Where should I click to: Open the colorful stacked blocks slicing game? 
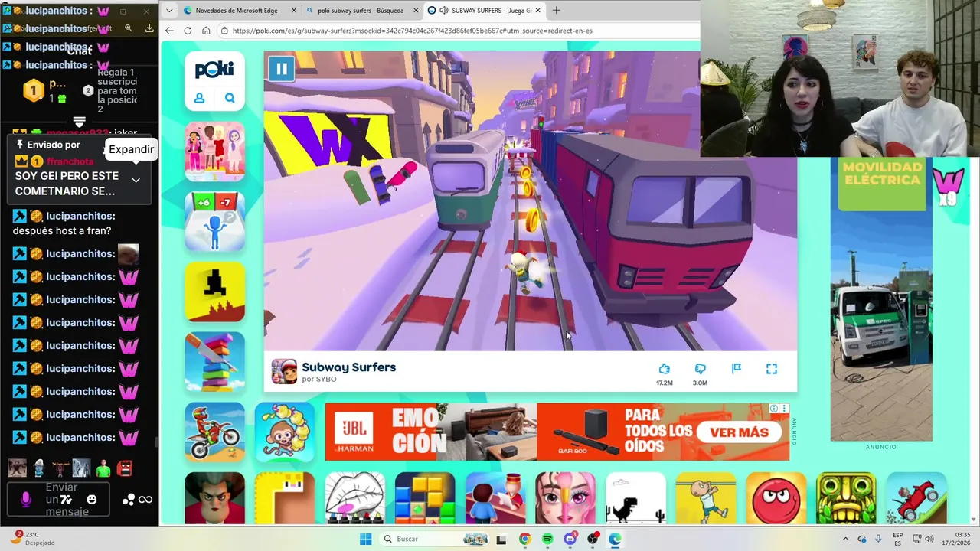(214, 362)
